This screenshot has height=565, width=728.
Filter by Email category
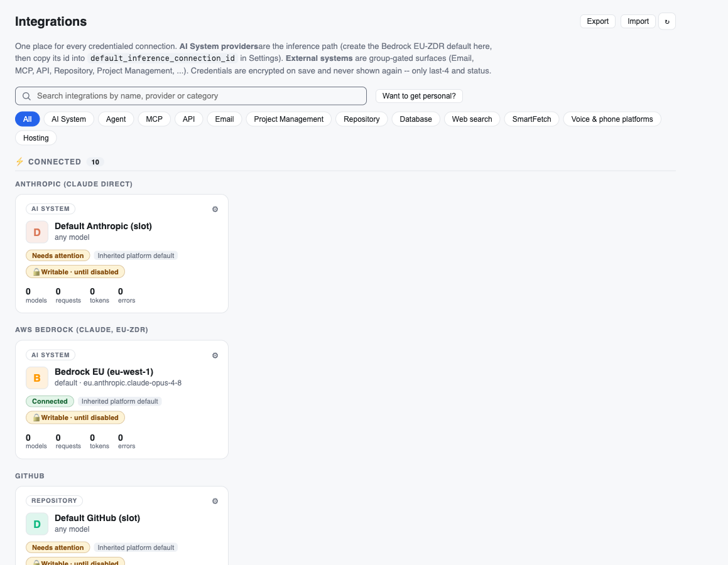(x=224, y=119)
